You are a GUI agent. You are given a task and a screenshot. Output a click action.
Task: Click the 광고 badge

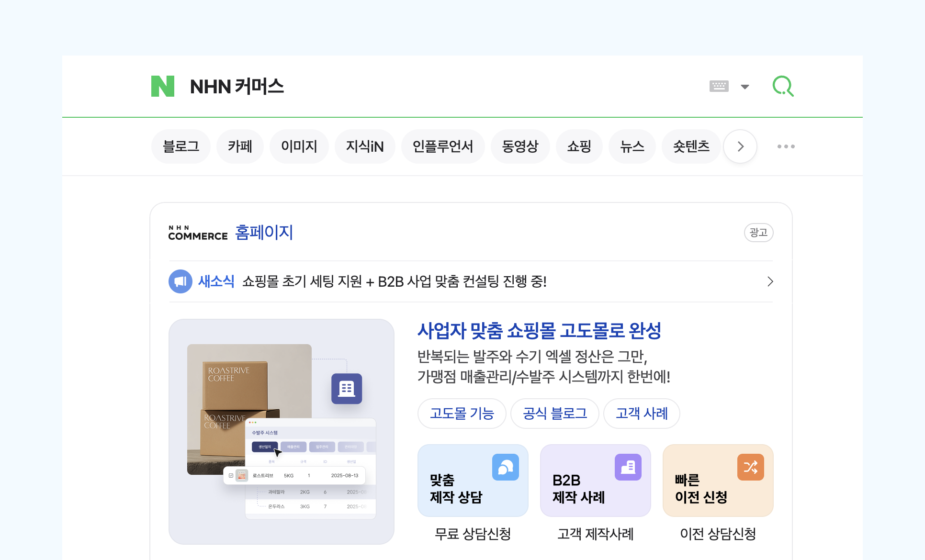[x=758, y=233]
